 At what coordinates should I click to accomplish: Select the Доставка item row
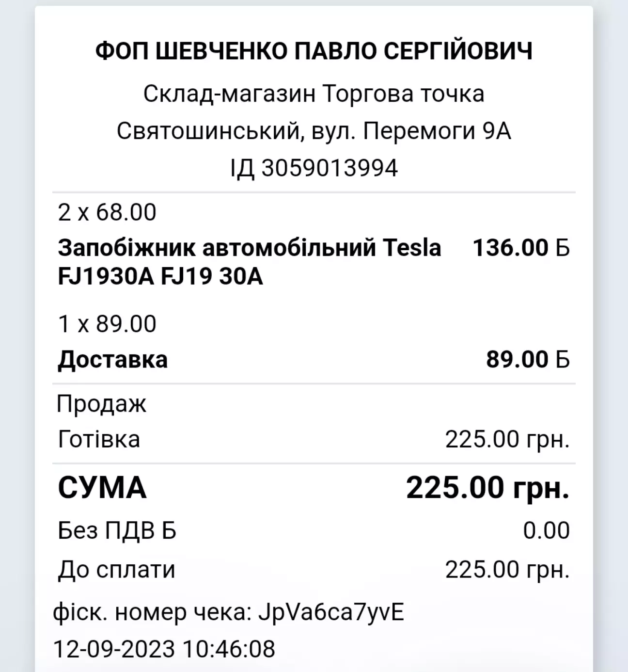[314, 360]
